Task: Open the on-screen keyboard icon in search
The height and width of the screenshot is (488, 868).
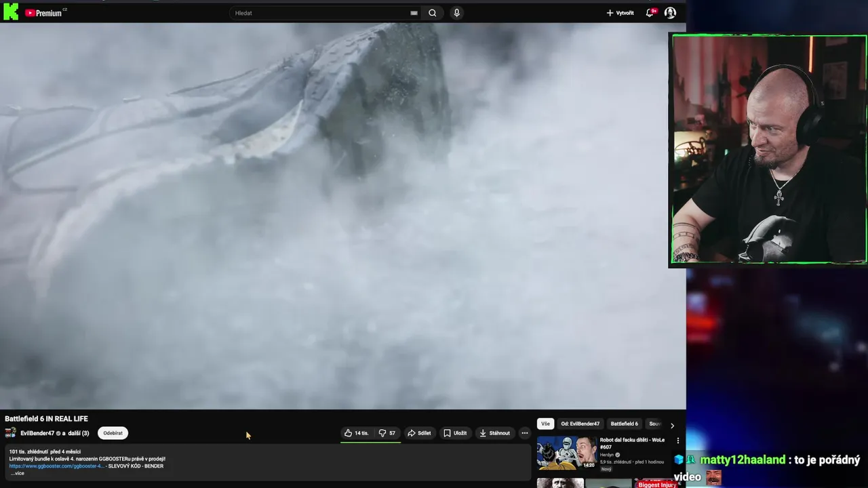Action: (x=414, y=13)
